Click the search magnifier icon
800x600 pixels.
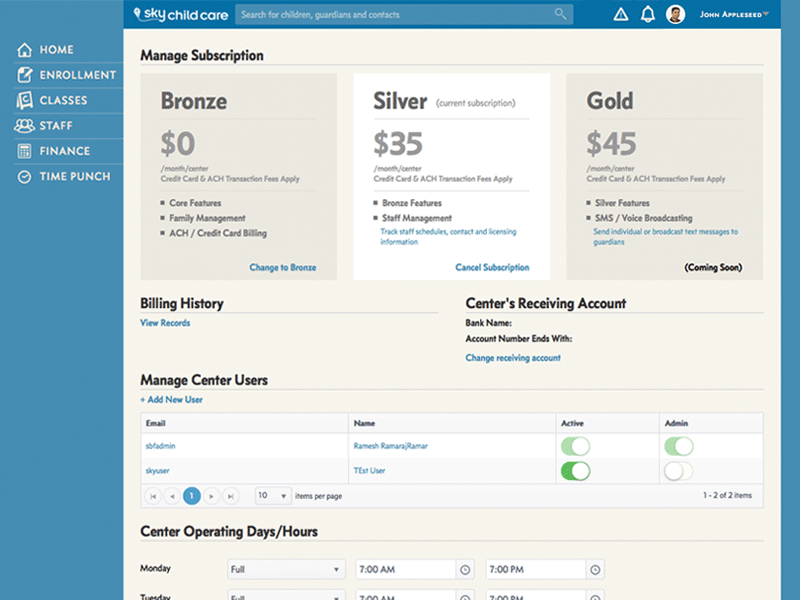coord(560,14)
